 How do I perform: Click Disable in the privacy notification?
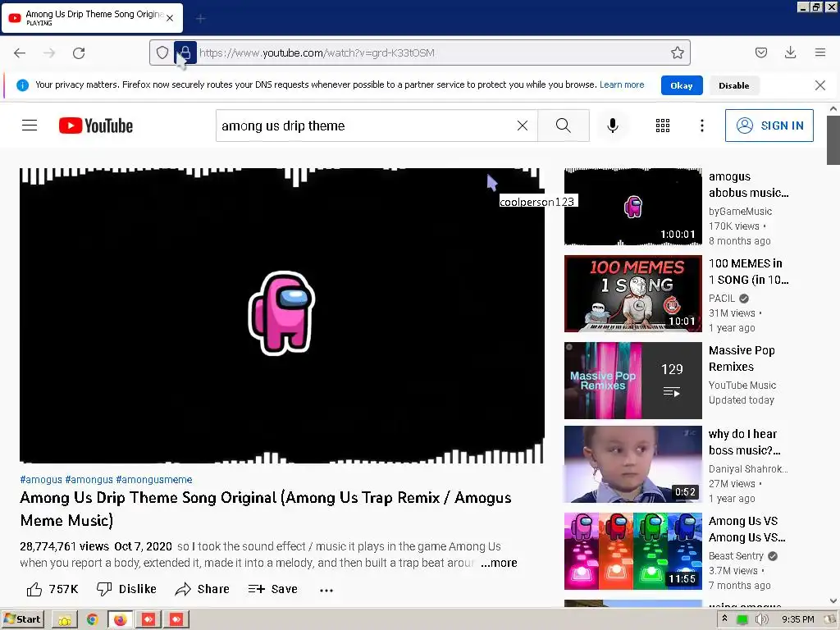click(x=733, y=85)
